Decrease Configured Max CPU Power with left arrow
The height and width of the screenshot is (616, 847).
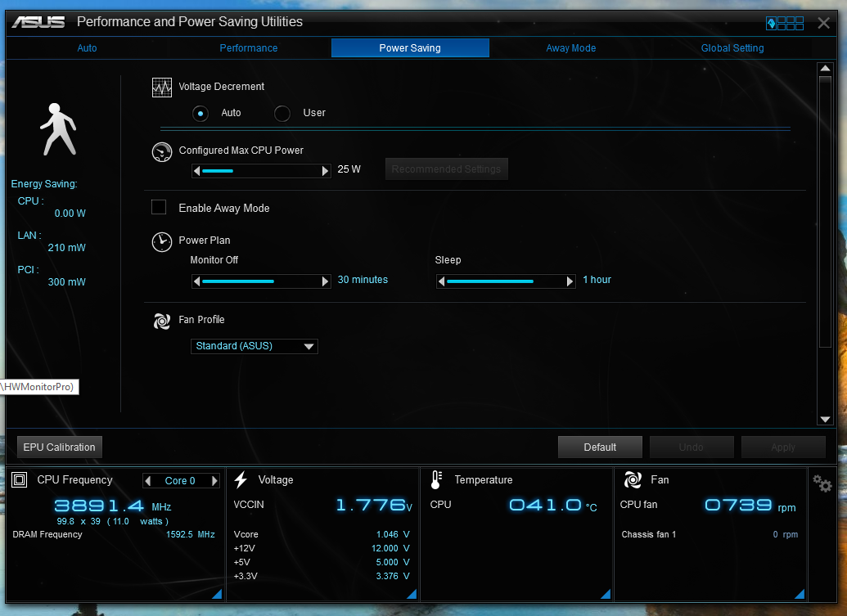tap(196, 171)
